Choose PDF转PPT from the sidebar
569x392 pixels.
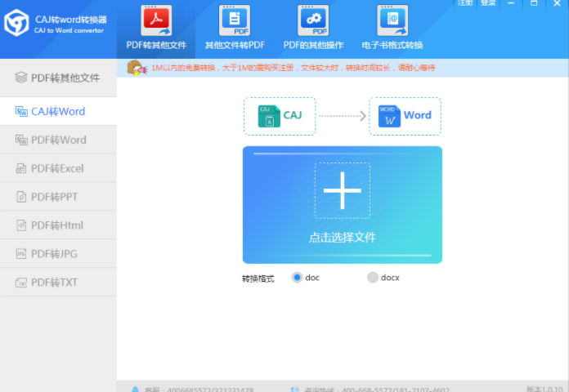(x=58, y=197)
